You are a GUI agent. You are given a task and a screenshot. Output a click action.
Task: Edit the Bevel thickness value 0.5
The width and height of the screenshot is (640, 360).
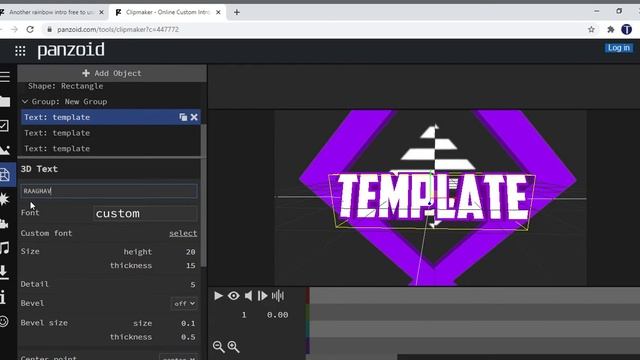pyautogui.click(x=188, y=337)
